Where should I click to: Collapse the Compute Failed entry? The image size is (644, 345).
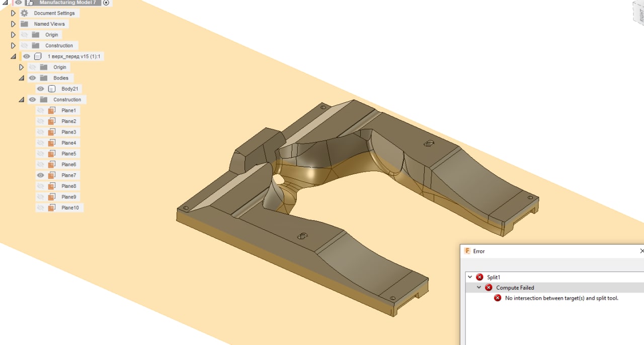pyautogui.click(x=479, y=288)
